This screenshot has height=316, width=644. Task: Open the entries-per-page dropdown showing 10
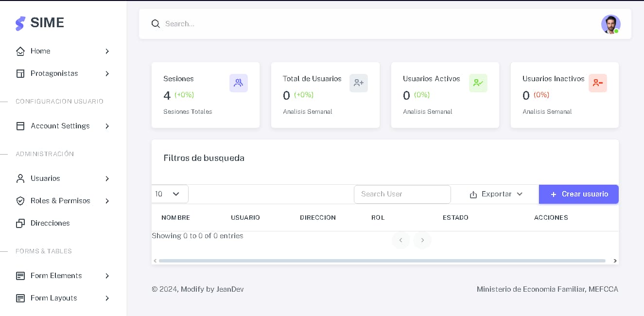pos(170,194)
